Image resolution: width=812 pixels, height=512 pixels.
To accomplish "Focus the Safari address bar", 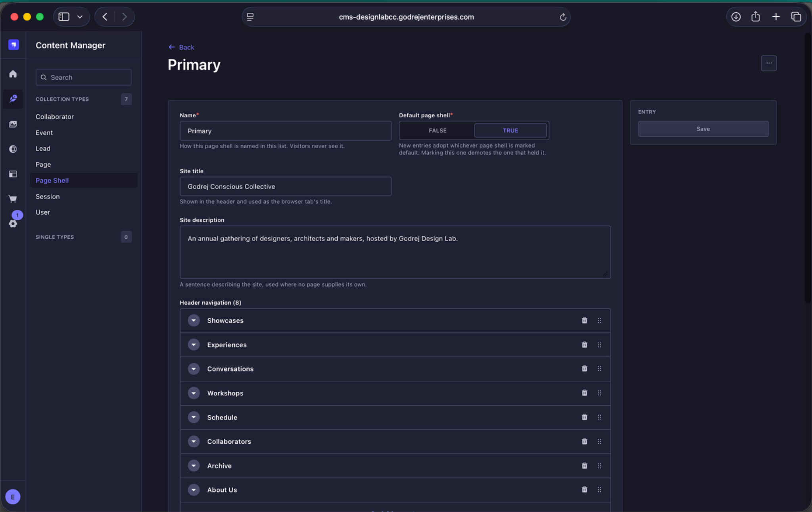I will [x=406, y=17].
